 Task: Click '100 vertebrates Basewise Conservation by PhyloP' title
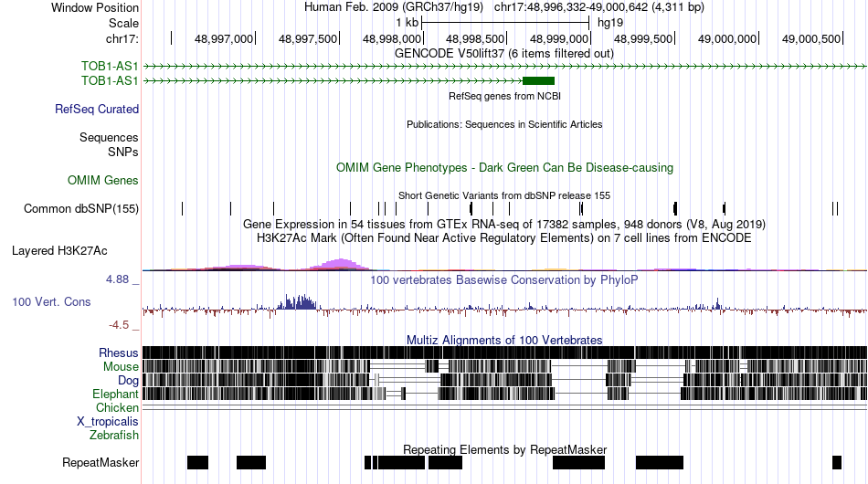point(504,279)
